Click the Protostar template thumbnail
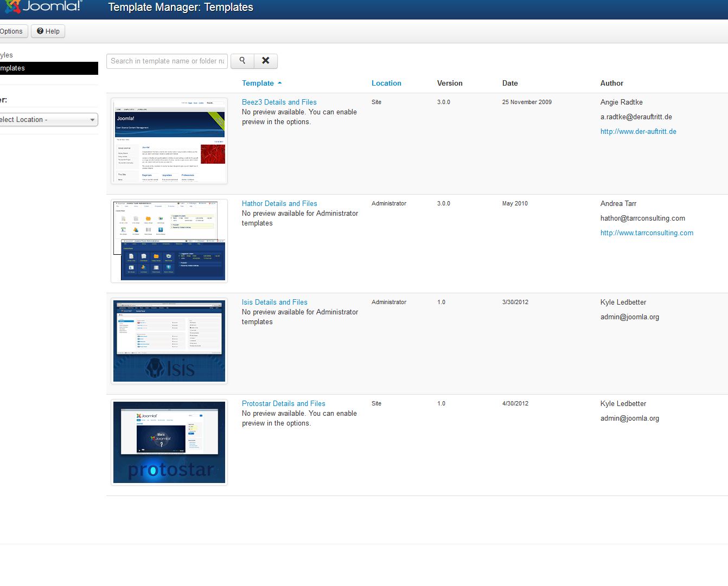 (169, 442)
